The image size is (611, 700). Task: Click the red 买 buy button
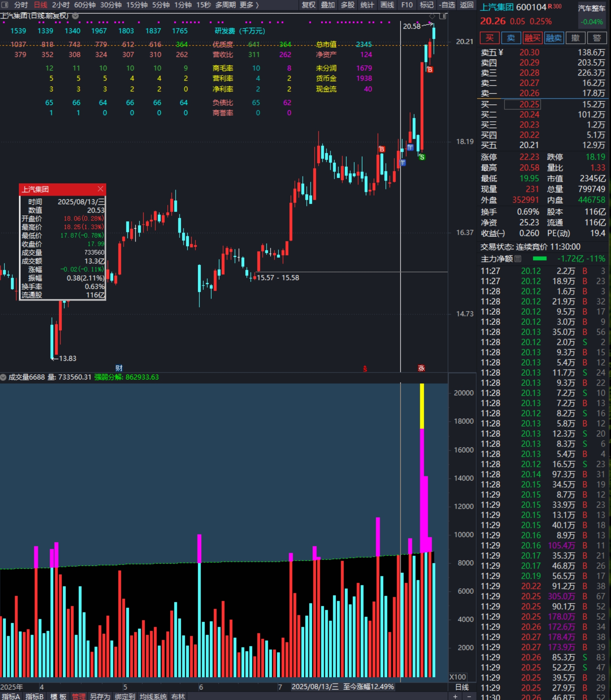(x=490, y=38)
